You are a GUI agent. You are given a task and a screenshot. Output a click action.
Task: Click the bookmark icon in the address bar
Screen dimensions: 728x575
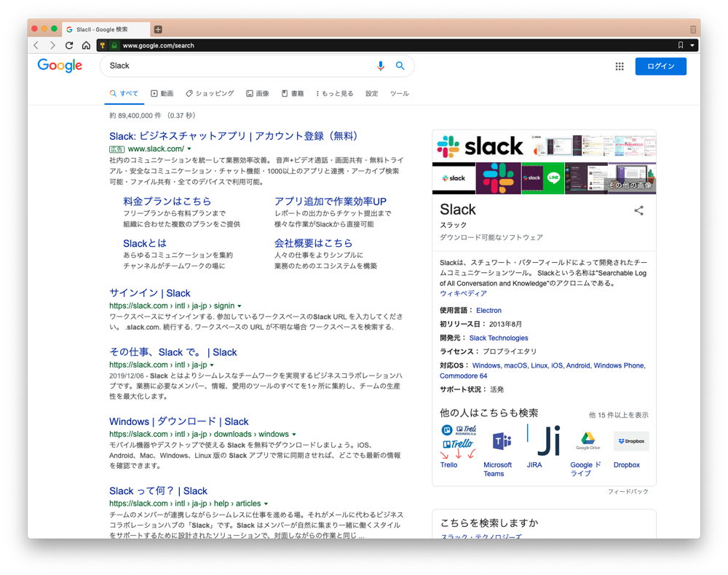click(x=680, y=45)
